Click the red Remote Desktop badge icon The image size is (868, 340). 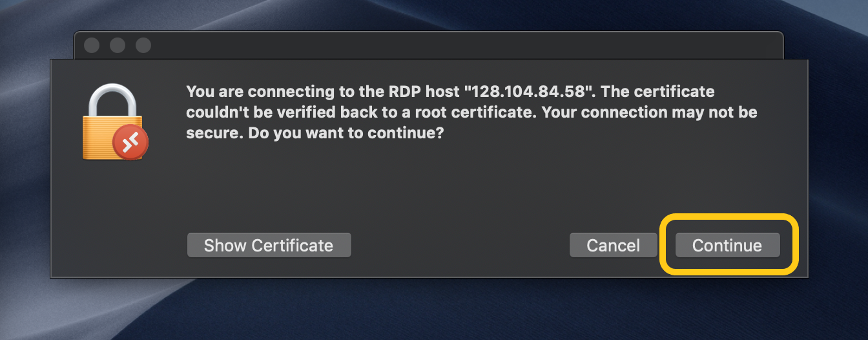coord(130,142)
